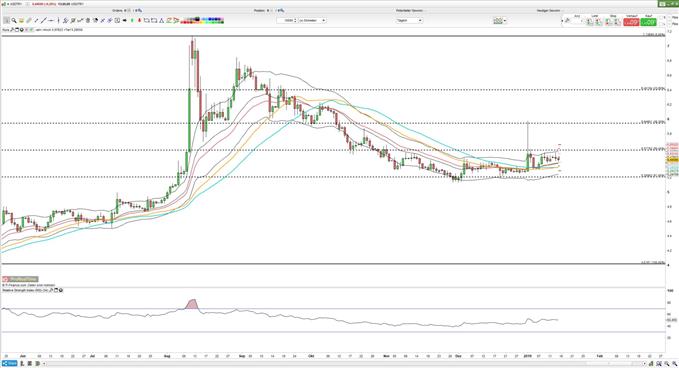The width and height of the screenshot is (679, 368).
Task: Click the first Stop order icon
Action: 608,22
